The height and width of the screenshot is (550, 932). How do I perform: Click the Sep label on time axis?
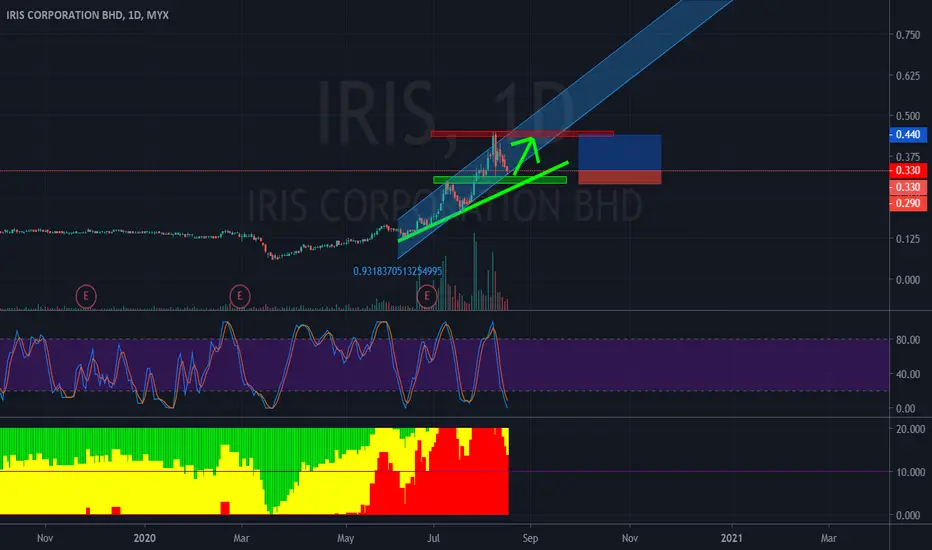530,538
